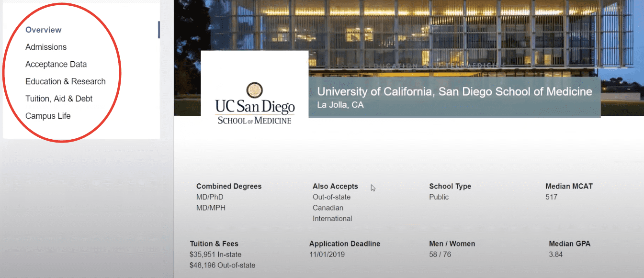Open the Education & Research section

pyautogui.click(x=65, y=81)
